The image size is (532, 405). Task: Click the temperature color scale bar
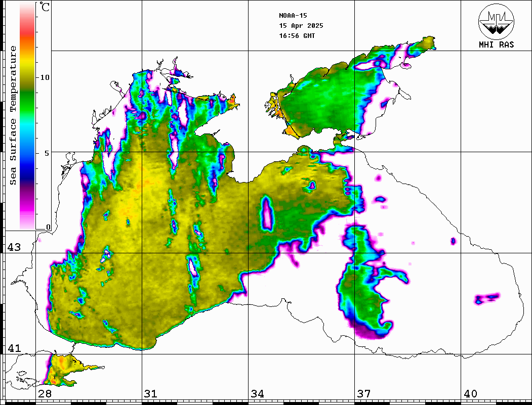tap(27, 116)
